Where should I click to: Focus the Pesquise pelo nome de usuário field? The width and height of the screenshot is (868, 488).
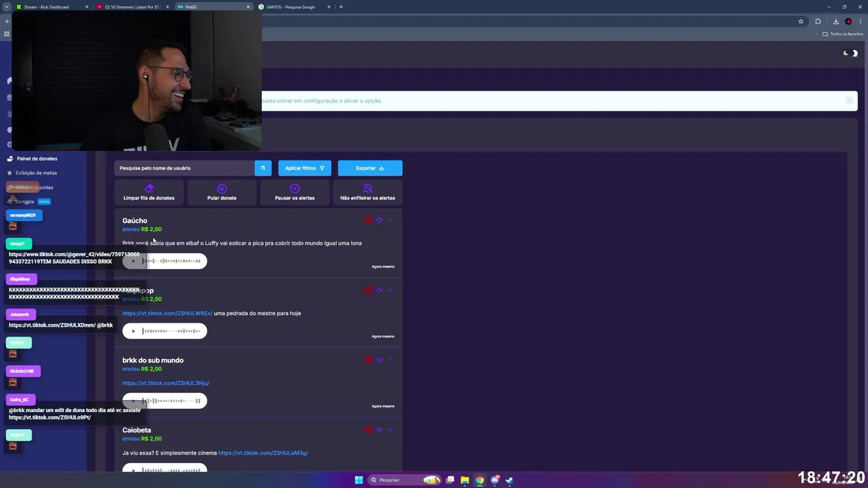coord(184,168)
